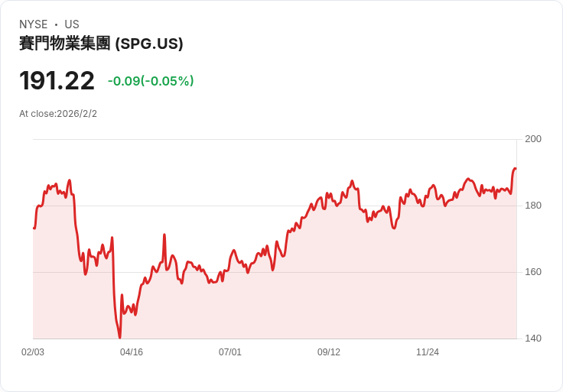Click the 160 price axis label
Screen dimensions: 563x392
coord(533,272)
